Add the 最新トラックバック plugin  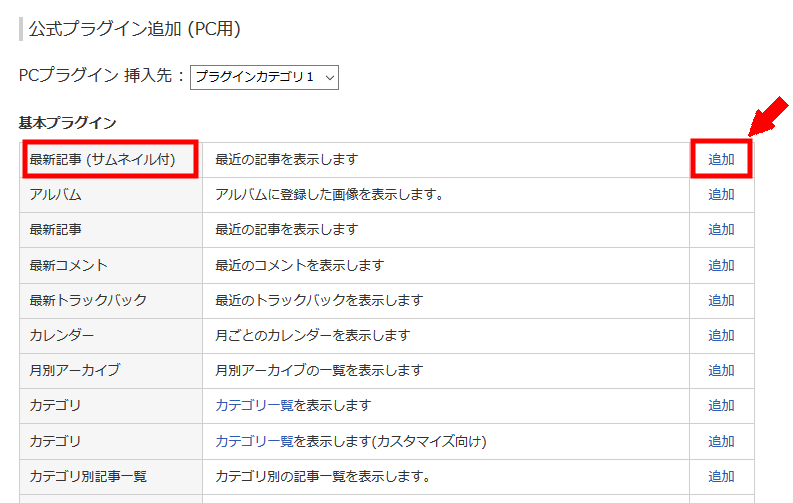721,300
